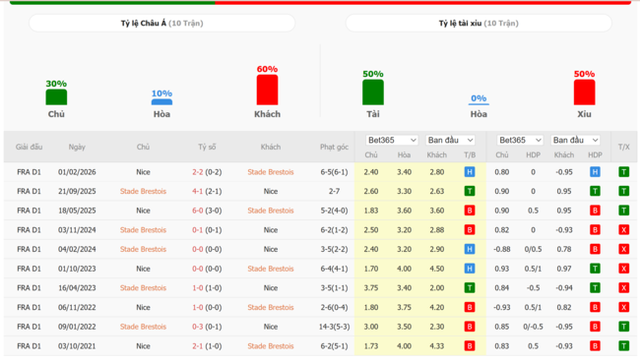Image resolution: width=640 pixels, height=364 pixels.
Task: Click the Giải đấu column header
Action: click(29, 148)
